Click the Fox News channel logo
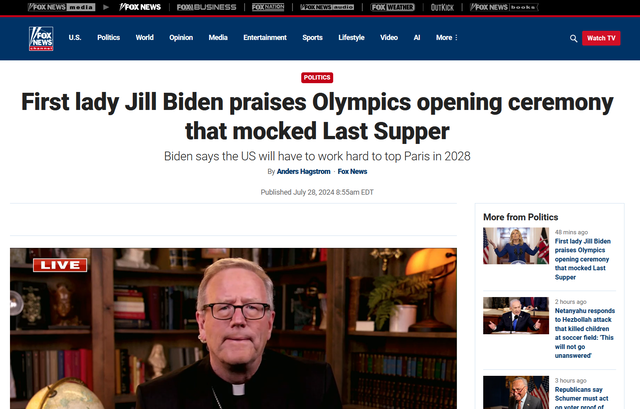This screenshot has width=640, height=409. tap(41, 38)
